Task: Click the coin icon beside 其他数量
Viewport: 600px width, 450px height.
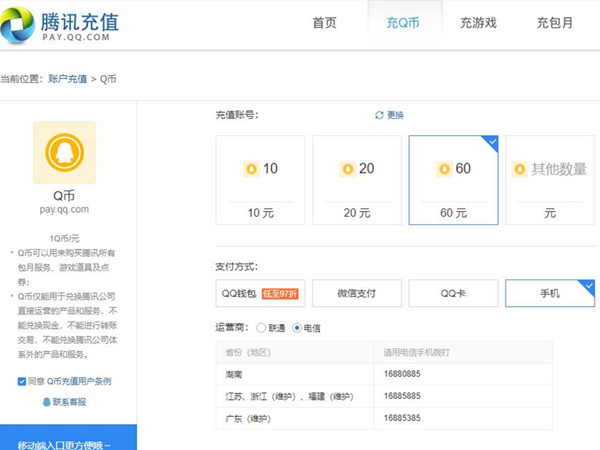Action: [x=519, y=169]
